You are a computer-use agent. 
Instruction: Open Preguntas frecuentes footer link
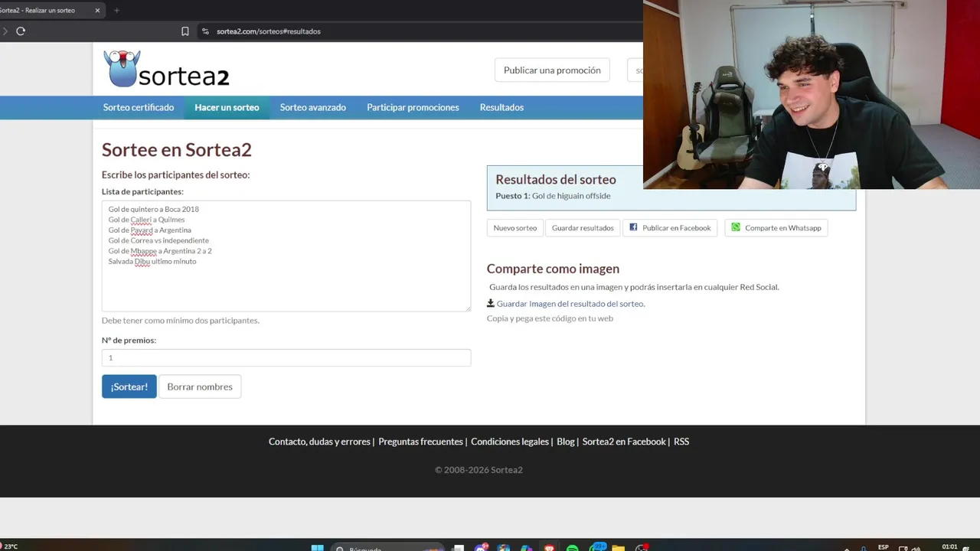[420, 442]
